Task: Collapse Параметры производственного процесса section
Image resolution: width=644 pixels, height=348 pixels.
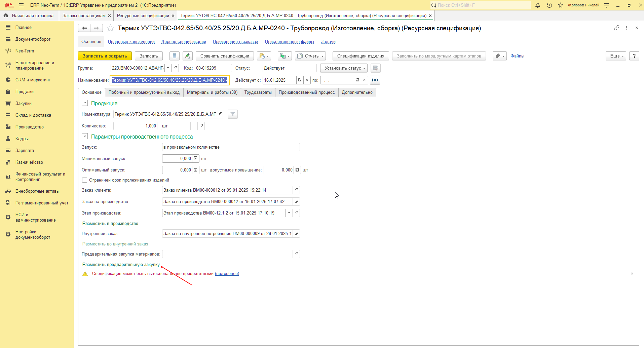Action: (x=85, y=137)
